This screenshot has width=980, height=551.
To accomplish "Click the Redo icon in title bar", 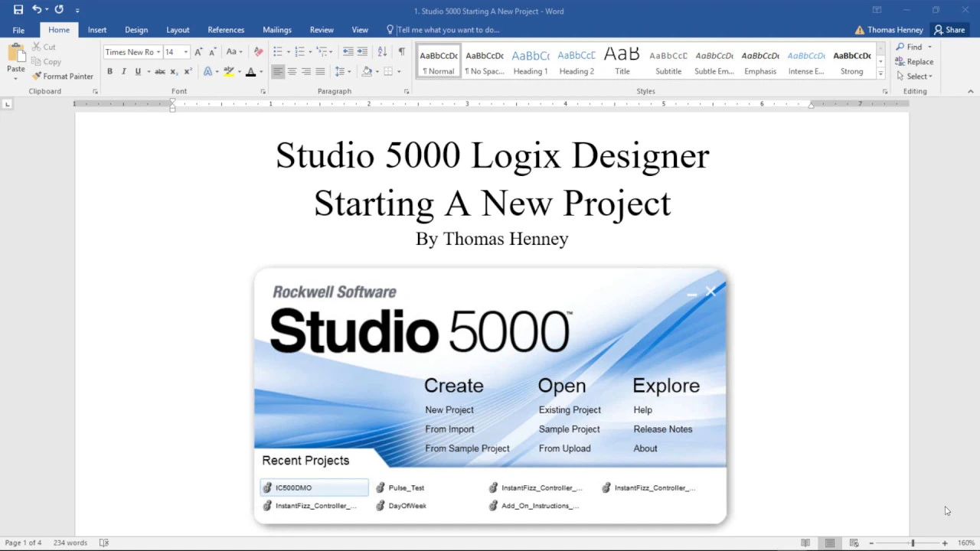I will coord(59,10).
